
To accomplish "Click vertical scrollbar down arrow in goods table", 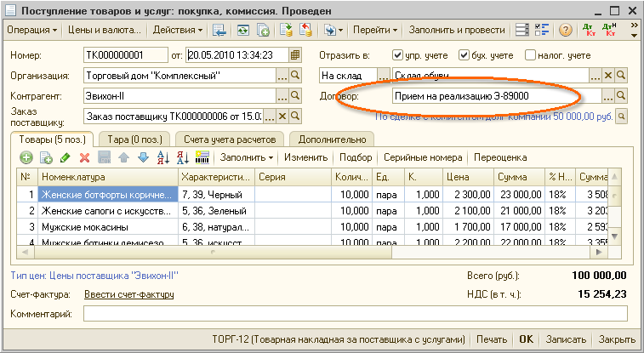I will click(614, 236).
